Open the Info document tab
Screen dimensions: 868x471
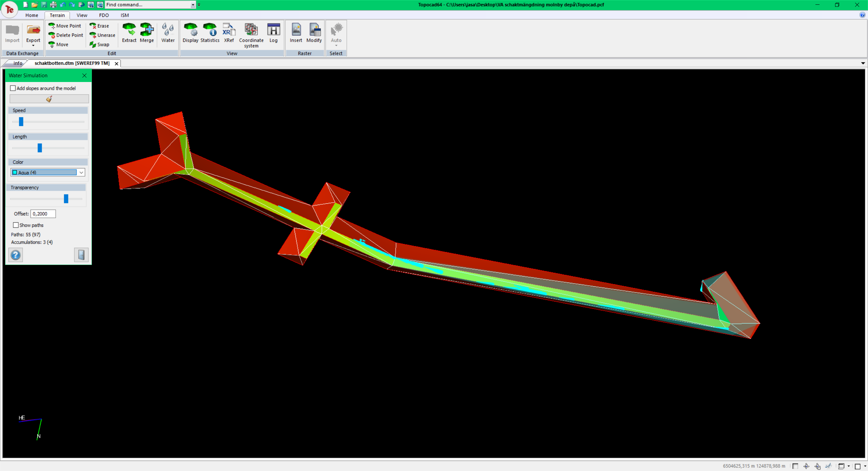click(17, 63)
